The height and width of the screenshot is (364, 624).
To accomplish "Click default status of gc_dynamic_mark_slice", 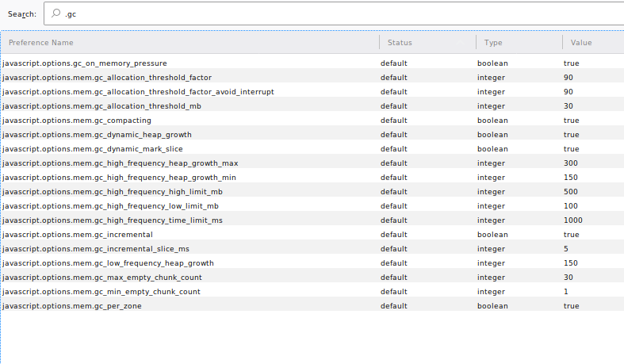I will (x=393, y=148).
